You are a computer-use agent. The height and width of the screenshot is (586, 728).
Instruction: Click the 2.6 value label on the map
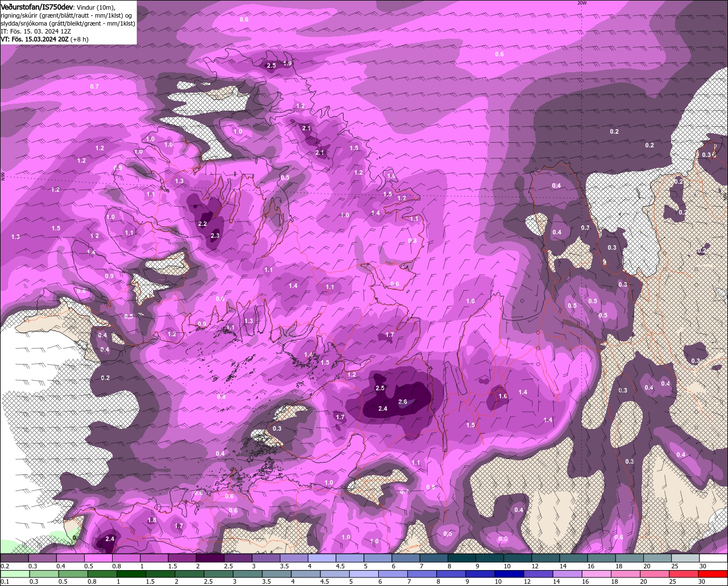click(403, 402)
